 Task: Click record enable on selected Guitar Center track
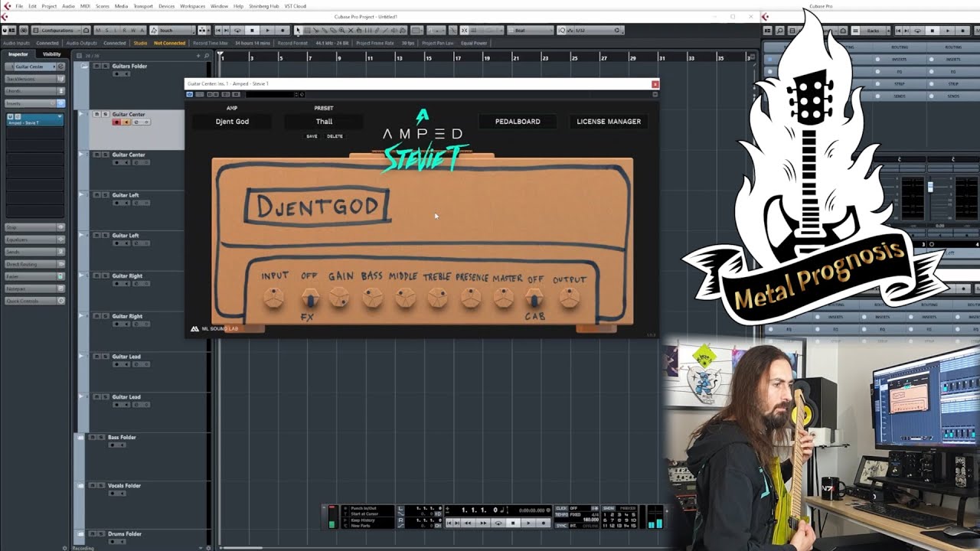pyautogui.click(x=116, y=122)
